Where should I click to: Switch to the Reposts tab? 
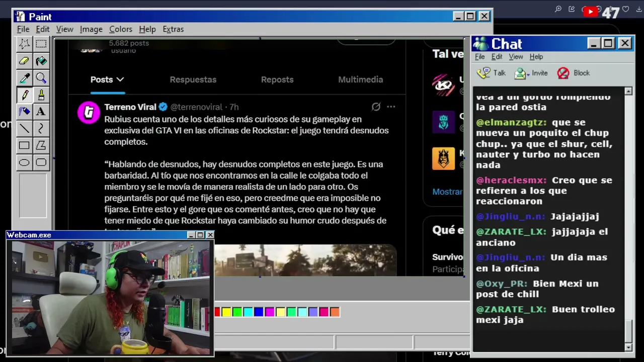click(x=277, y=79)
